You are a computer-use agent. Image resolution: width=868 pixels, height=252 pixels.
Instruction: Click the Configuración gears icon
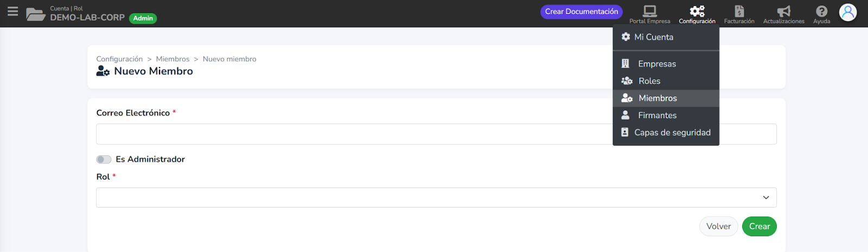click(x=697, y=11)
